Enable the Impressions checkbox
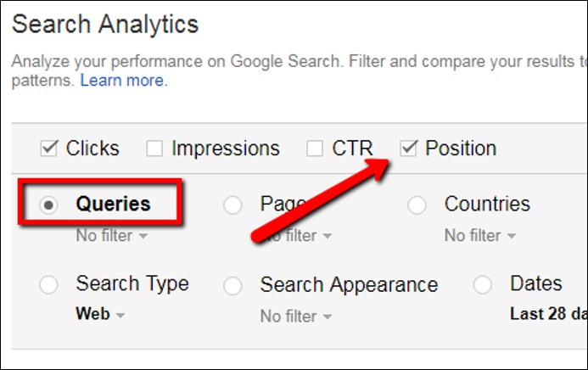This screenshot has height=370, width=588. [x=154, y=149]
